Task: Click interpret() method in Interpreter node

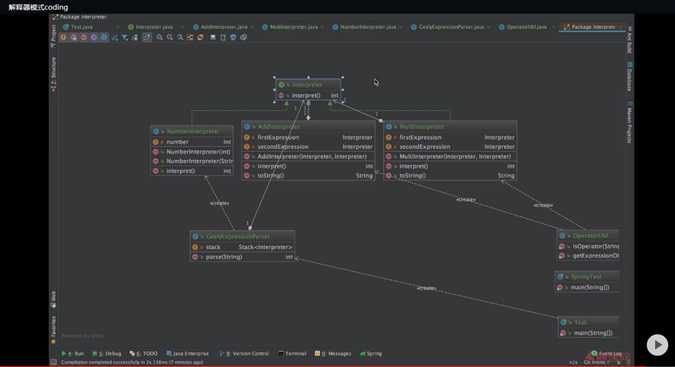Action: pos(308,96)
